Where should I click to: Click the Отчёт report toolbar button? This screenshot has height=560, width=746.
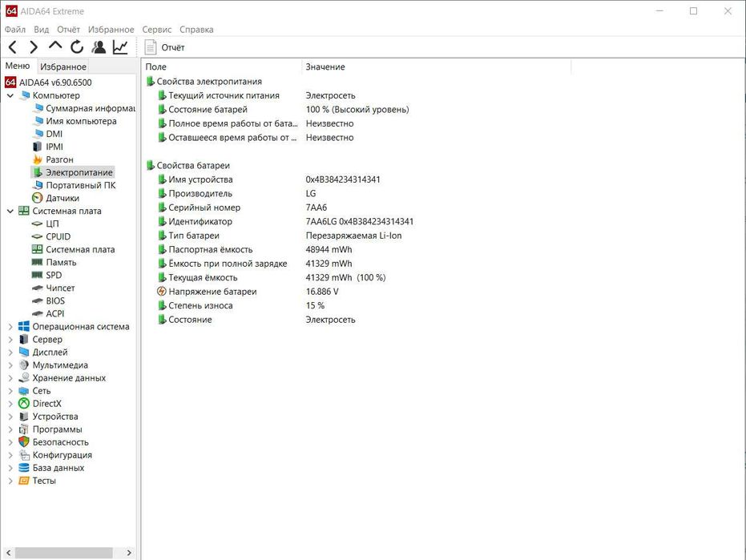coord(164,47)
